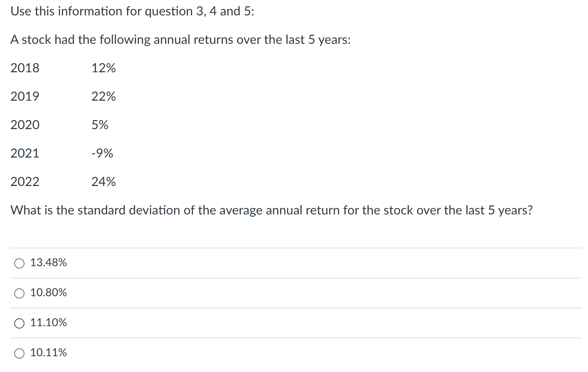Click the 22% return value
Image resolution: width=588 pixels, height=372 pixels.
(x=103, y=96)
